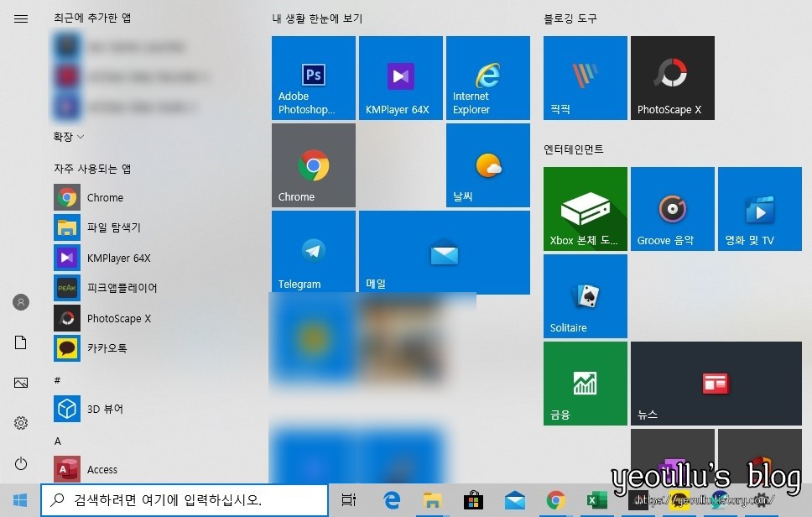Click the 엔터테인먼트 group title
This screenshot has width=812, height=517.
tap(573, 149)
